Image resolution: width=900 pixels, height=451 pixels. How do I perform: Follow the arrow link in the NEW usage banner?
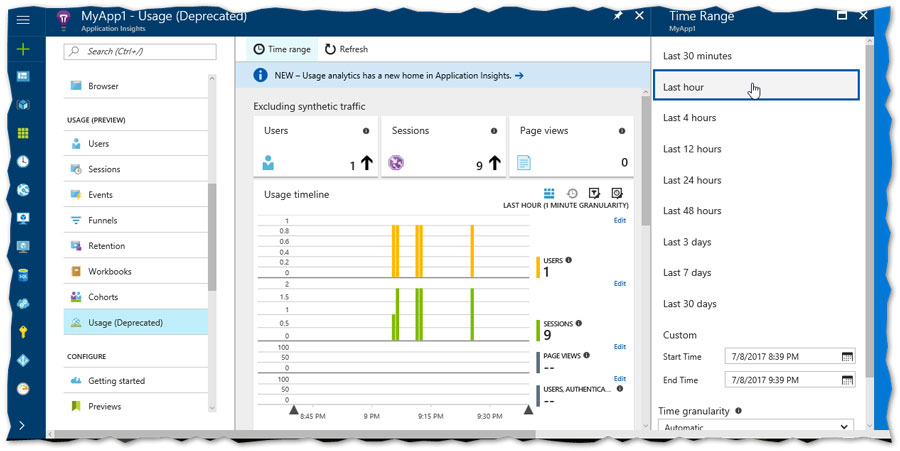point(519,75)
